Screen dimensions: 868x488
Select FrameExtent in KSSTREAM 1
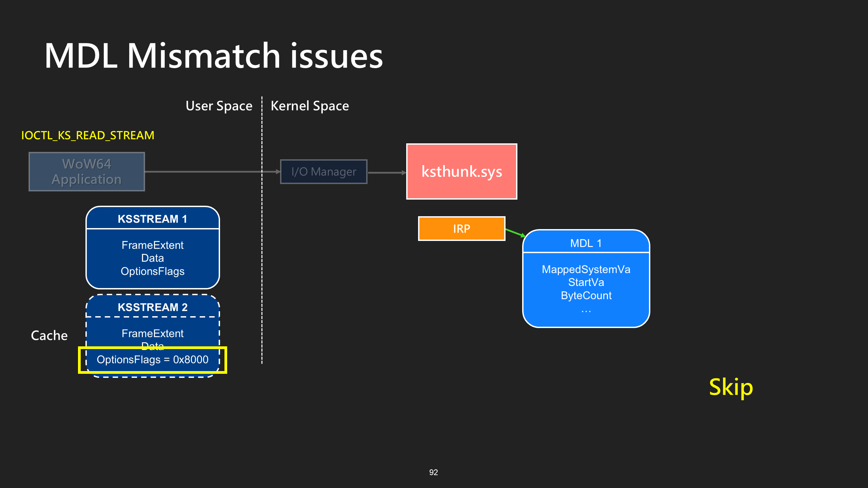click(153, 245)
